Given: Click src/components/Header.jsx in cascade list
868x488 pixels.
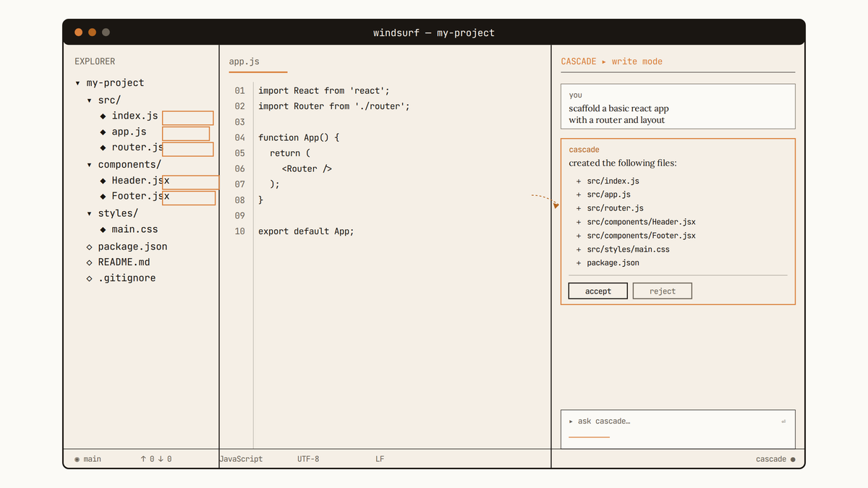Looking at the screenshot, I should (641, 223).
